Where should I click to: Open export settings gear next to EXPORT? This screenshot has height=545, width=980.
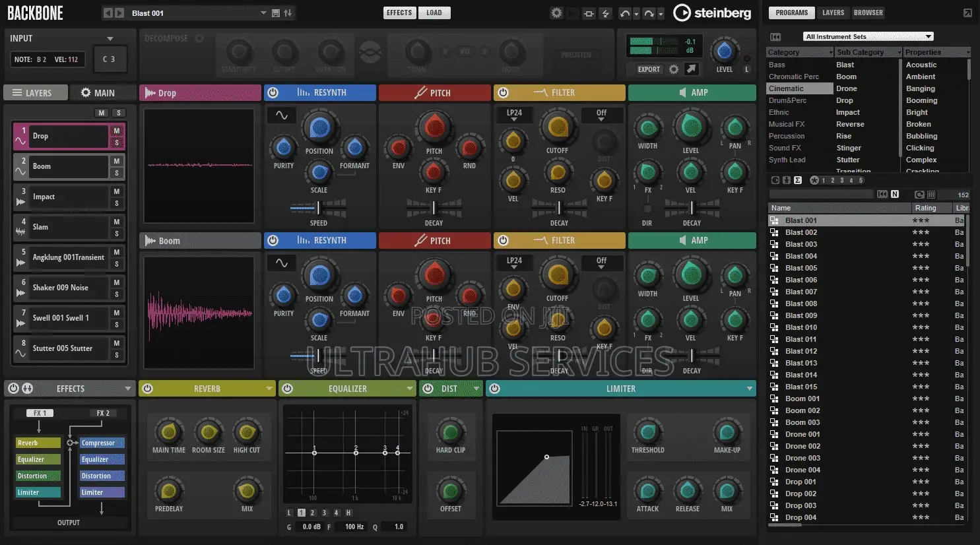[x=674, y=69]
